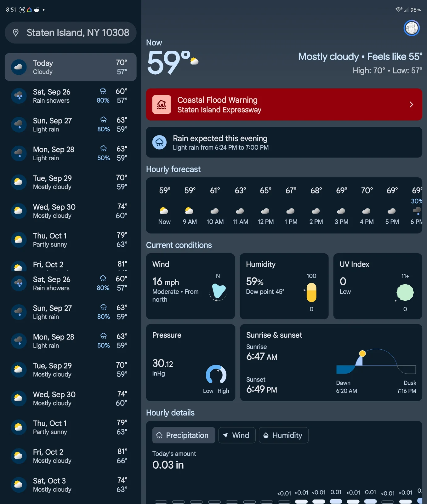
Task: Tap the 16 mph wind speed value
Action: point(166,282)
